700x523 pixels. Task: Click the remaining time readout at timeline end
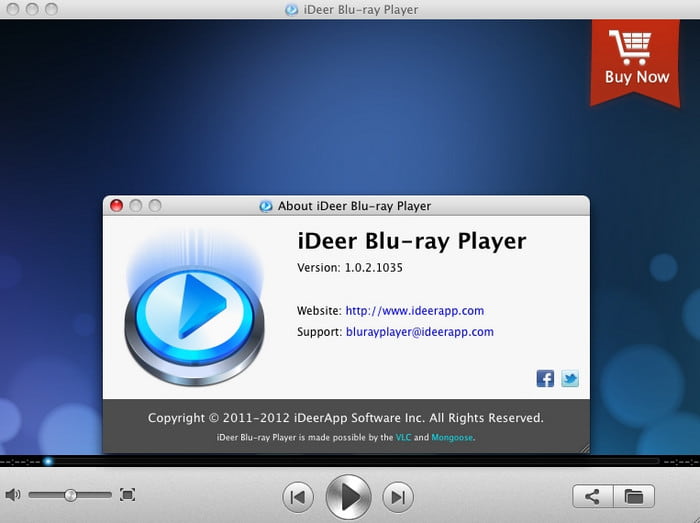point(681,461)
